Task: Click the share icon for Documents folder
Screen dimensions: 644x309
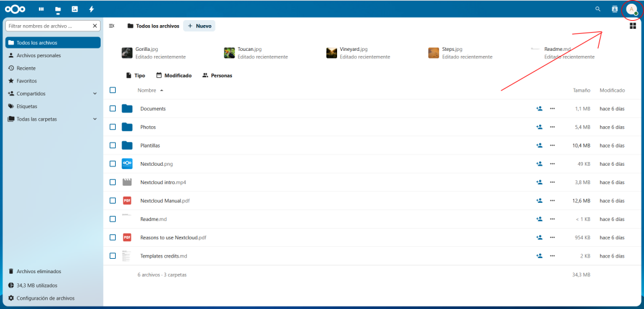Action: click(539, 109)
